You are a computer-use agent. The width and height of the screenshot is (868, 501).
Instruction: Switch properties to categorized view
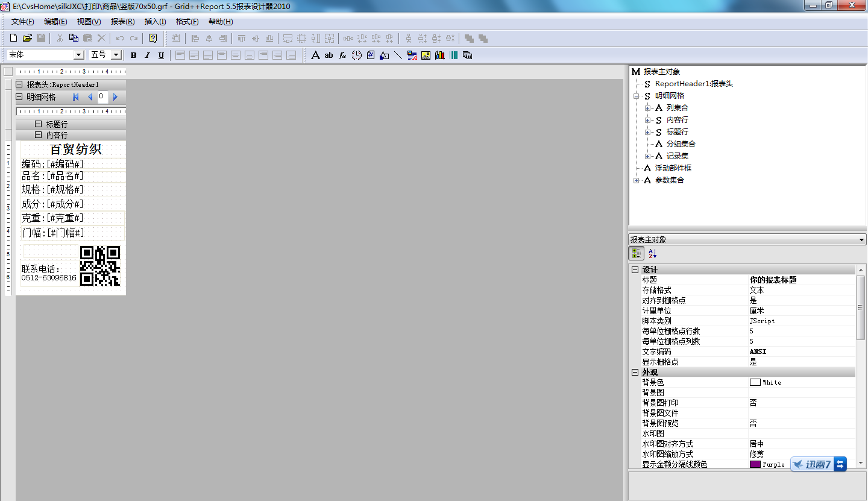pos(637,254)
